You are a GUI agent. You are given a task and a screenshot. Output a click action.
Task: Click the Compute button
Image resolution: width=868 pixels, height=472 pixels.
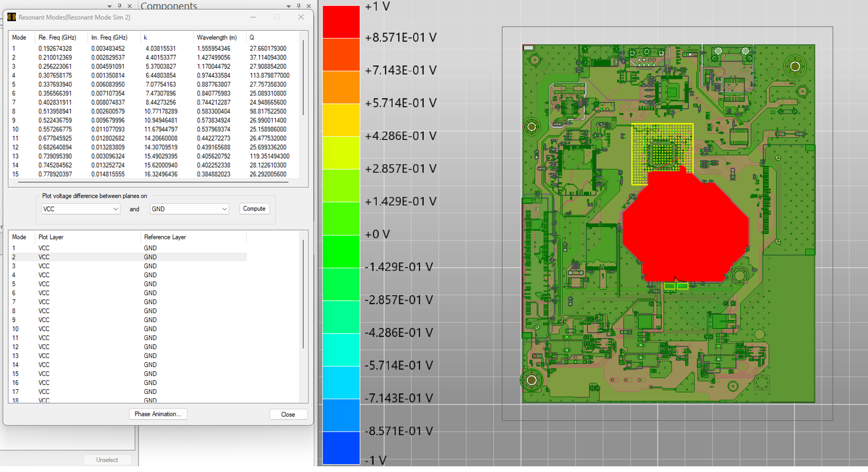pyautogui.click(x=254, y=209)
